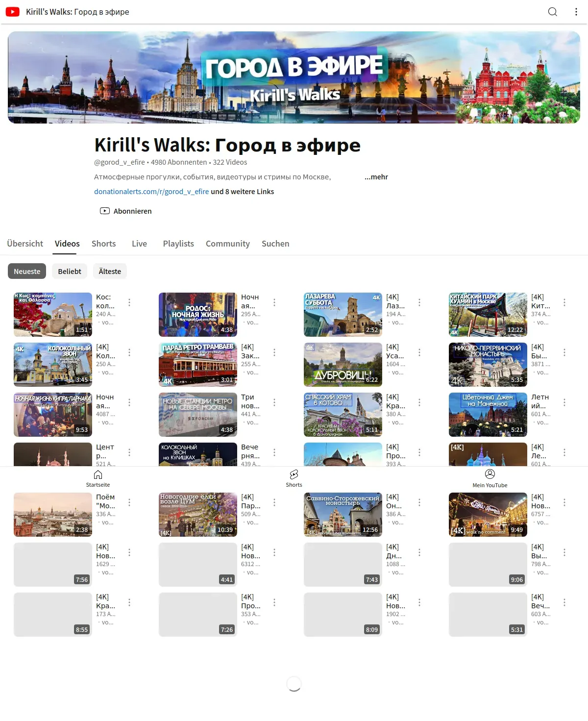Open options for the 6:22 Dubrovitsy video
This screenshot has height=721, width=588.
(x=419, y=352)
